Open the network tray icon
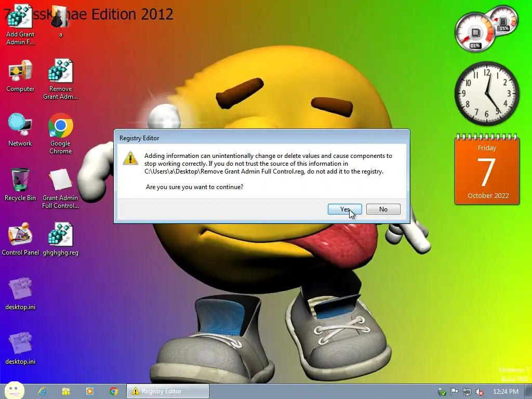 point(467,392)
